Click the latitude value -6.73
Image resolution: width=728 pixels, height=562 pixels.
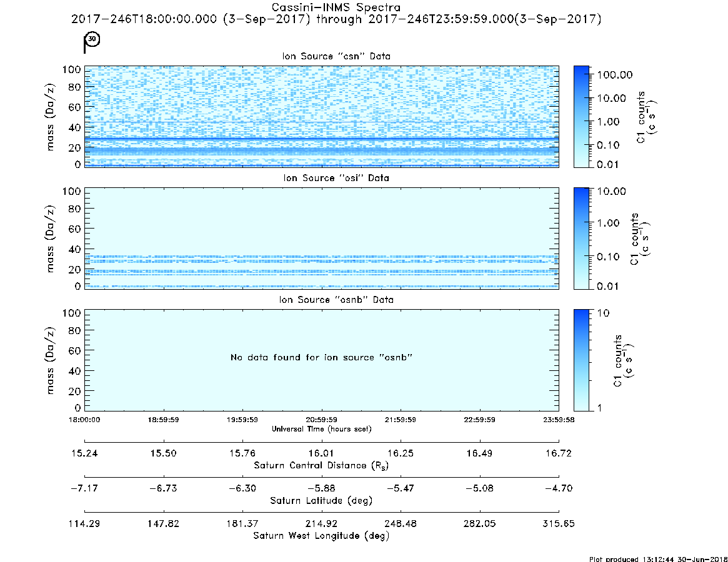[x=164, y=488]
